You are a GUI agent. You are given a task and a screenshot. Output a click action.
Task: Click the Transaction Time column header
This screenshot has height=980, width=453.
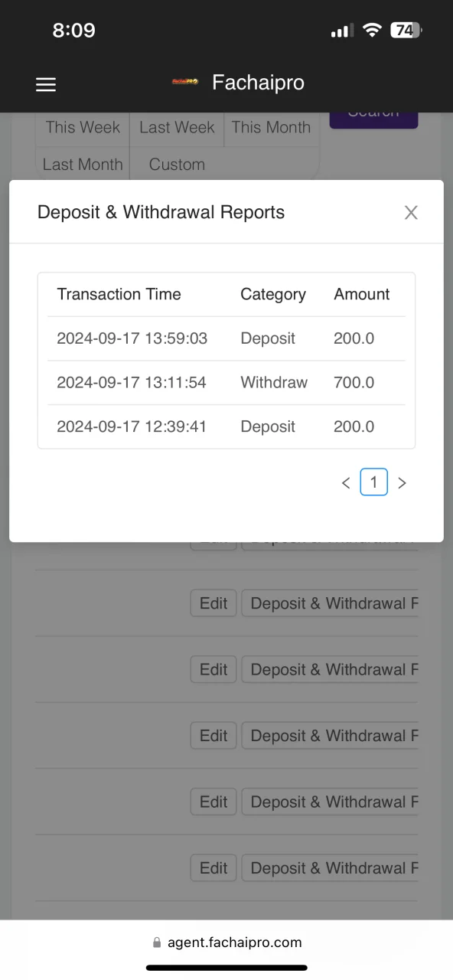click(x=119, y=294)
